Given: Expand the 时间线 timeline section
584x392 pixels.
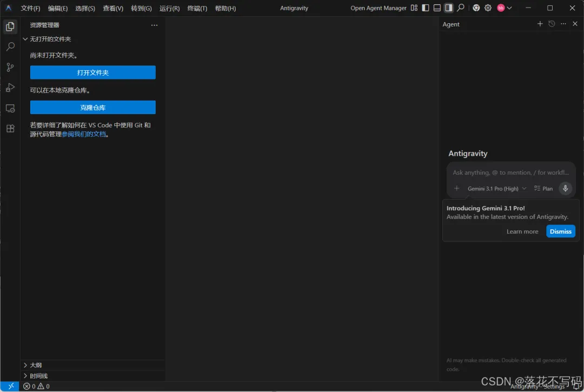Looking at the screenshot, I should (x=93, y=376).
